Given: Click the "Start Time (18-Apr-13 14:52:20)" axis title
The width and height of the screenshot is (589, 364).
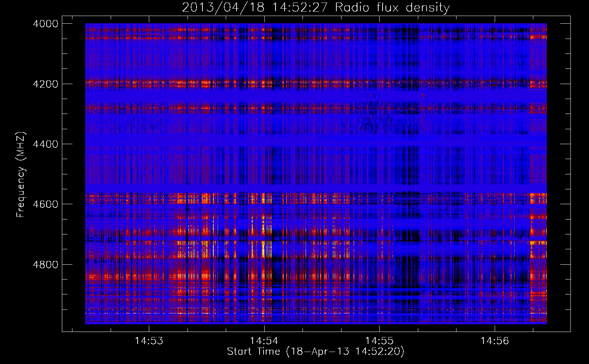Looking at the screenshot, I should point(316,352).
